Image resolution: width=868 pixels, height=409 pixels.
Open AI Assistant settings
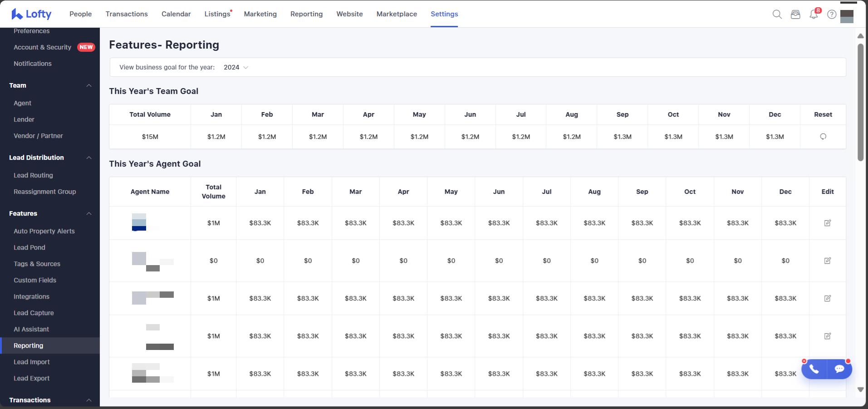(x=31, y=329)
